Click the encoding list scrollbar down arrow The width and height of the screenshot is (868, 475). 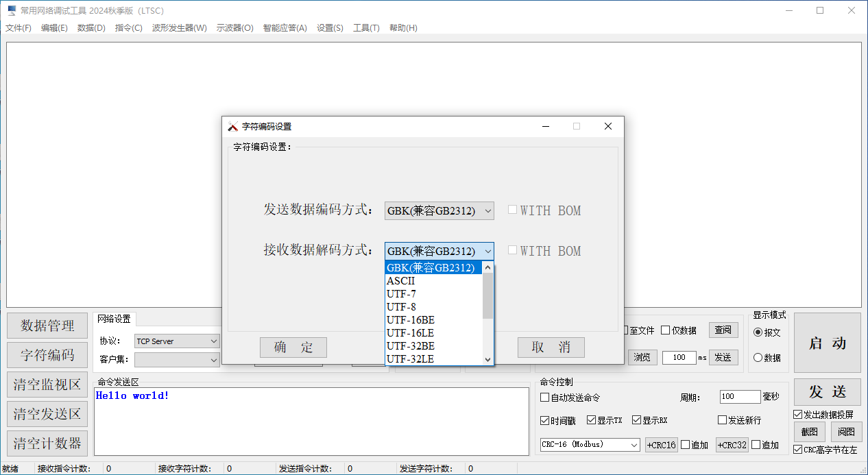tap(488, 359)
